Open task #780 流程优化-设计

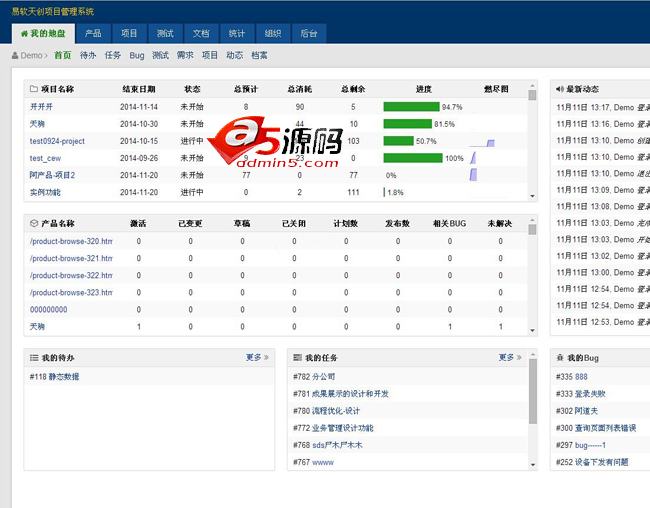pyautogui.click(x=327, y=411)
